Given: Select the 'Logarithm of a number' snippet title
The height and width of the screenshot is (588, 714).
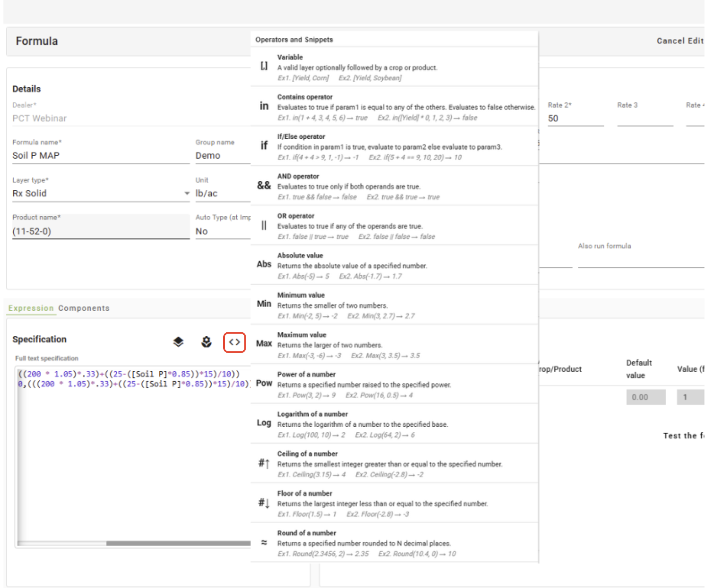Looking at the screenshot, I should (x=313, y=414).
